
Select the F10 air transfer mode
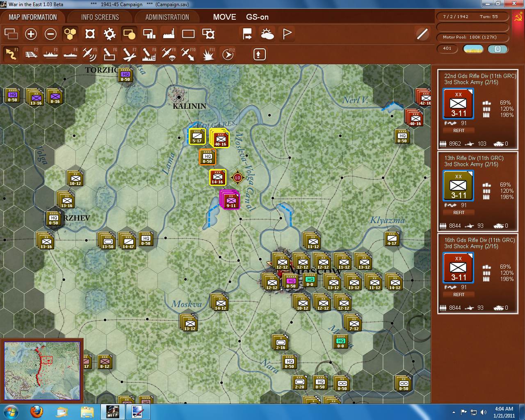click(188, 54)
